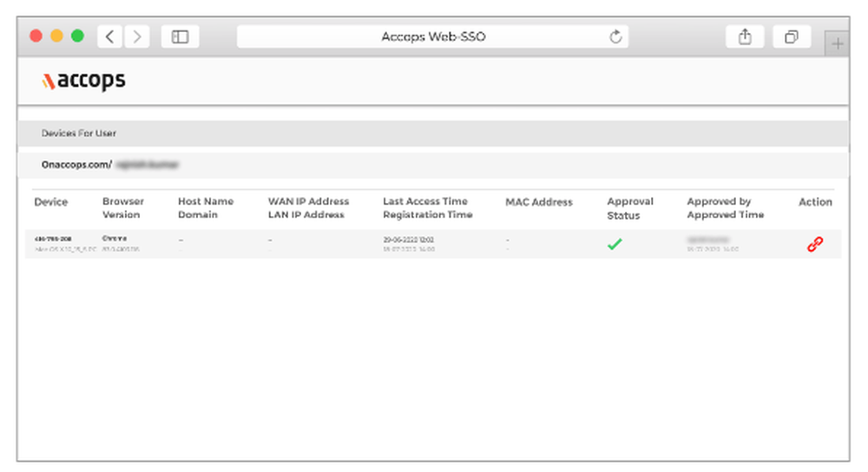
Task: Go back with the browser back arrow
Action: tap(109, 36)
